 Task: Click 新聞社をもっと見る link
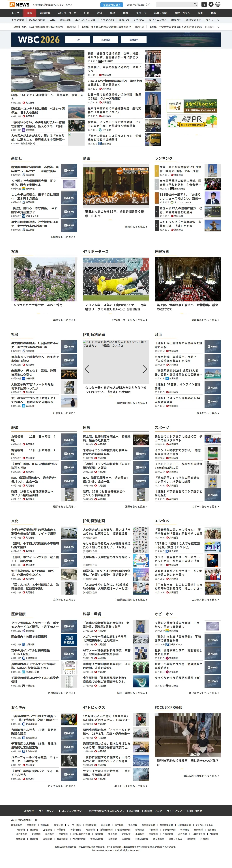tap(63, 237)
